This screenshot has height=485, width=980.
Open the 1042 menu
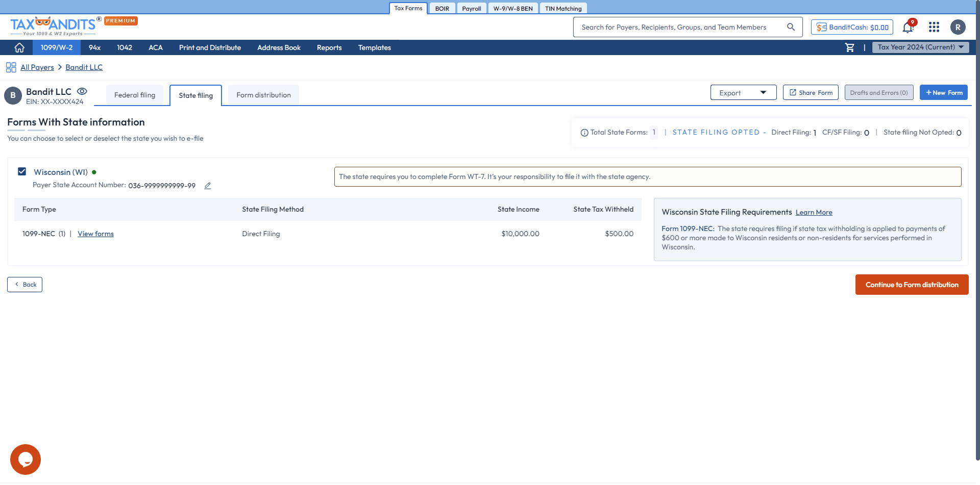(125, 47)
